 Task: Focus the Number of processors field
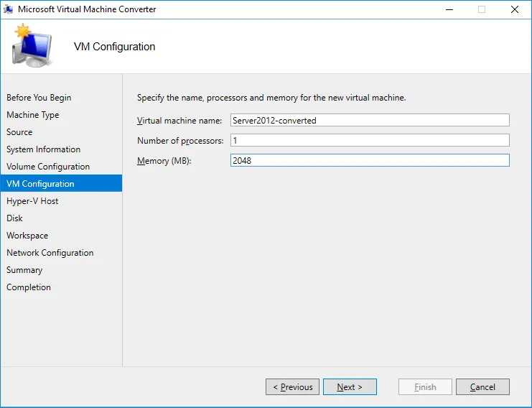pos(369,140)
